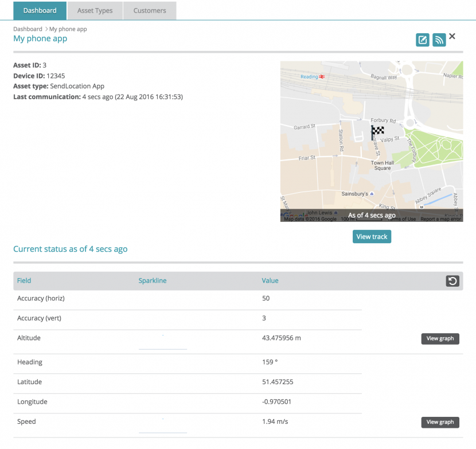
Task: Click the Report a map error link
Action: (440, 219)
